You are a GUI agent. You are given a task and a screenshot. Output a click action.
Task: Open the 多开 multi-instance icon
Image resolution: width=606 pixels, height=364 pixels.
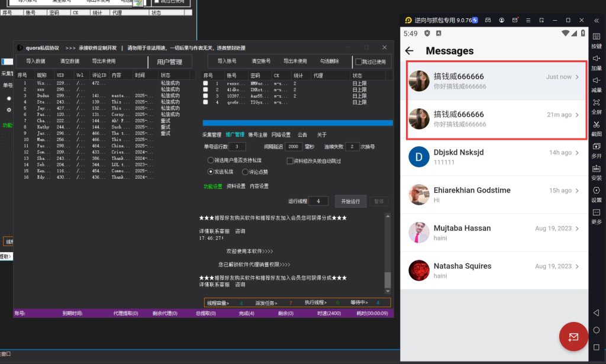596,147
